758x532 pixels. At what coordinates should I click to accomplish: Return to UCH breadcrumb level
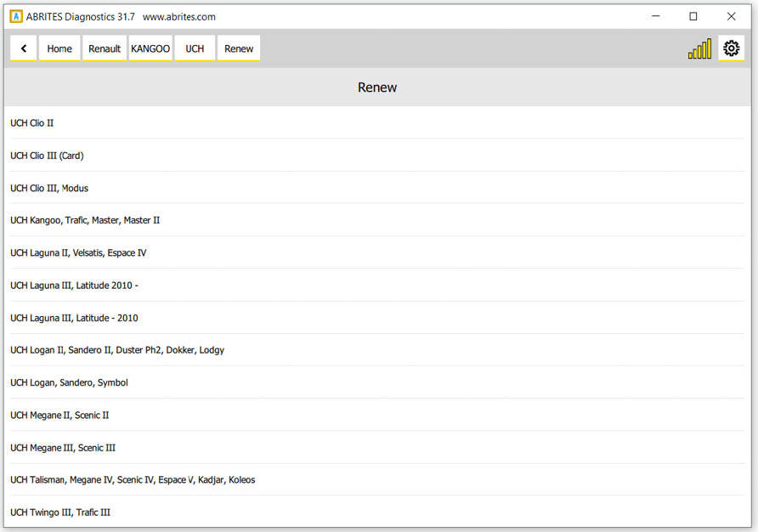[x=195, y=48]
